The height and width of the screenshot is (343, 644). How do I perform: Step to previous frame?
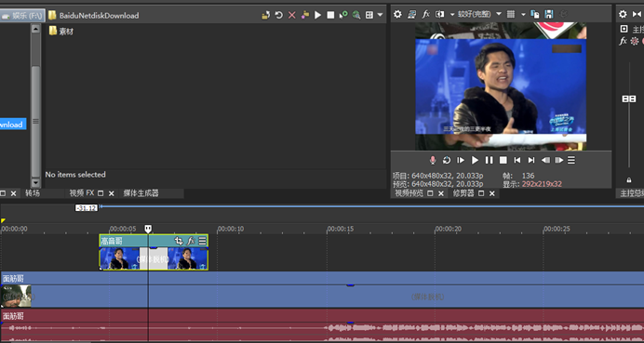[x=545, y=160]
